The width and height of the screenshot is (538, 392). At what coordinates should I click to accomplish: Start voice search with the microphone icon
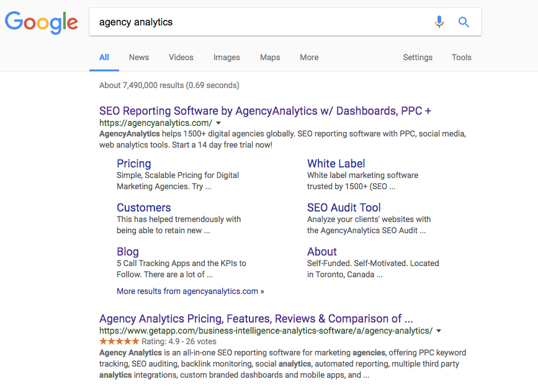pyautogui.click(x=439, y=22)
